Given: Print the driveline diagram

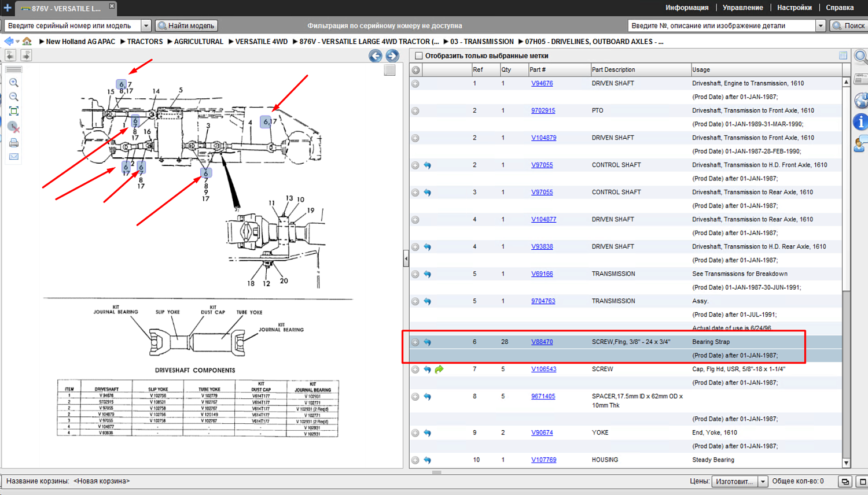Looking at the screenshot, I should coord(14,142).
